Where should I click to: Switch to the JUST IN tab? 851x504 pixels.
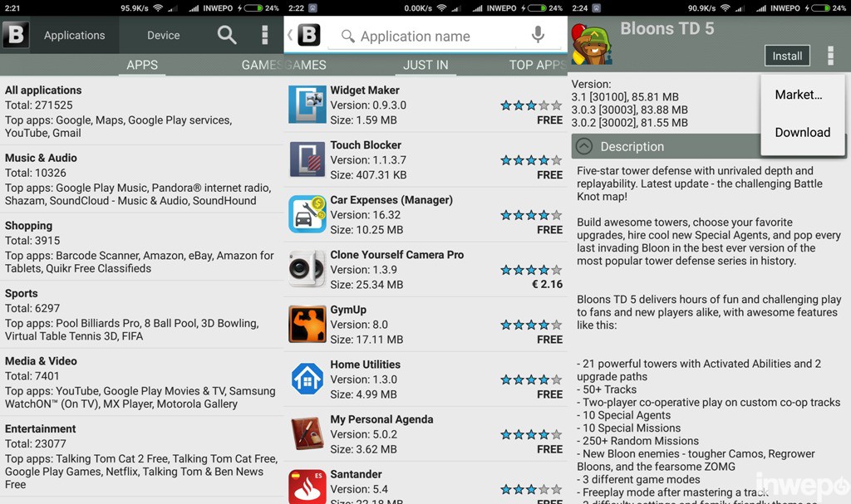click(425, 65)
